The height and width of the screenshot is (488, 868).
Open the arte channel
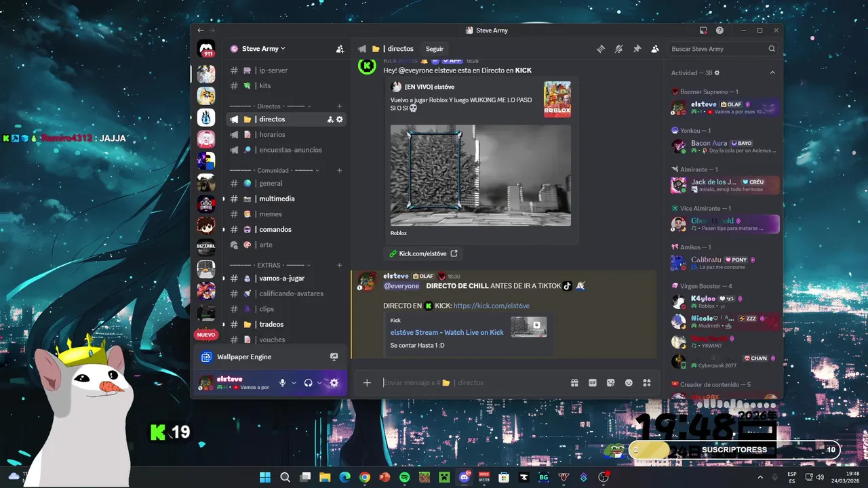(x=286, y=245)
